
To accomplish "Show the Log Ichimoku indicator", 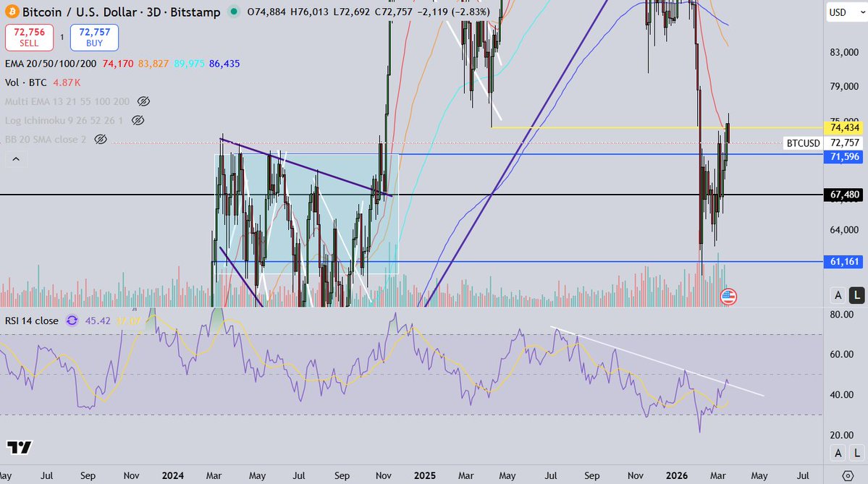I will pyautogui.click(x=138, y=120).
